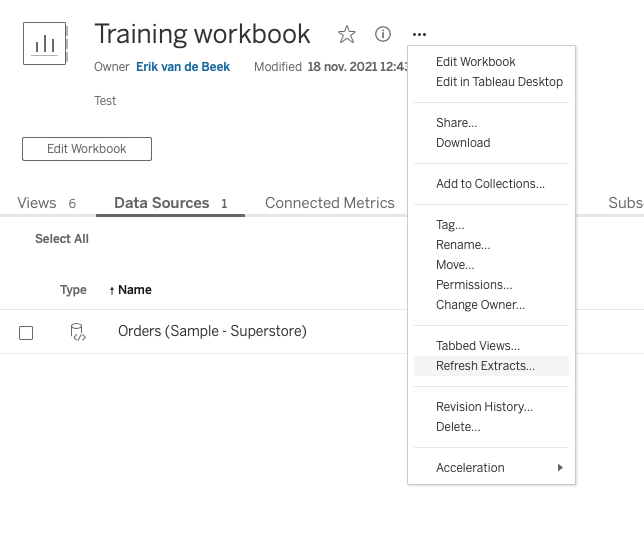Open workbook details info icon

point(383,35)
